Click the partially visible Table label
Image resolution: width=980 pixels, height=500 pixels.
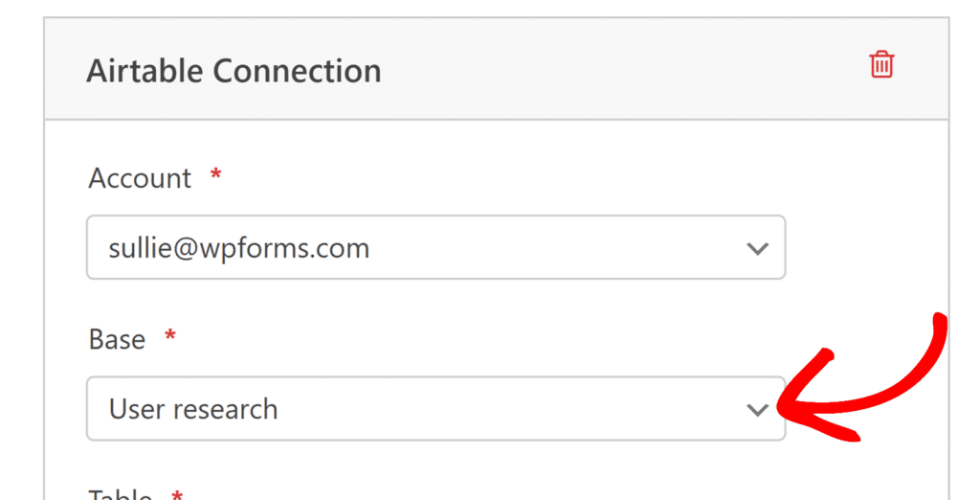point(120,495)
